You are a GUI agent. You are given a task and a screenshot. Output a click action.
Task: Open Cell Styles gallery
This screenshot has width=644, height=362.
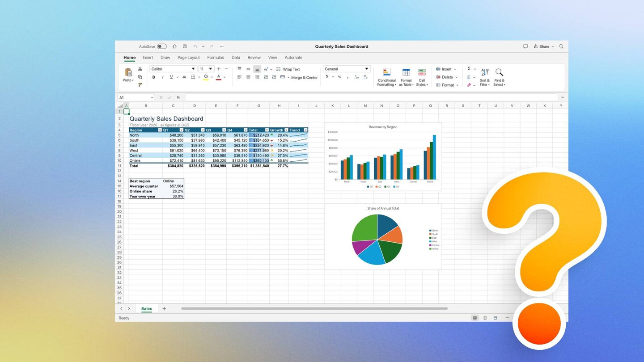click(422, 77)
